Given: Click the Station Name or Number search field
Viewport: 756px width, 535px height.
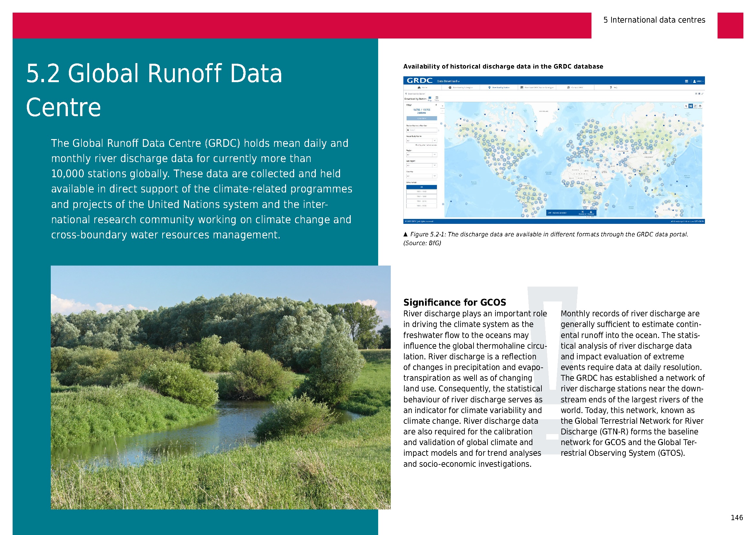Looking at the screenshot, I should tap(422, 130).
